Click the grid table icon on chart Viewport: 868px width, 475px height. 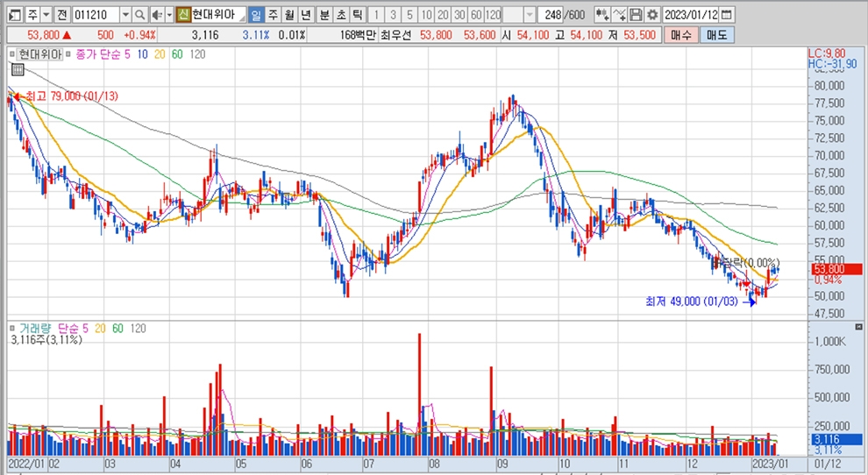point(17,71)
